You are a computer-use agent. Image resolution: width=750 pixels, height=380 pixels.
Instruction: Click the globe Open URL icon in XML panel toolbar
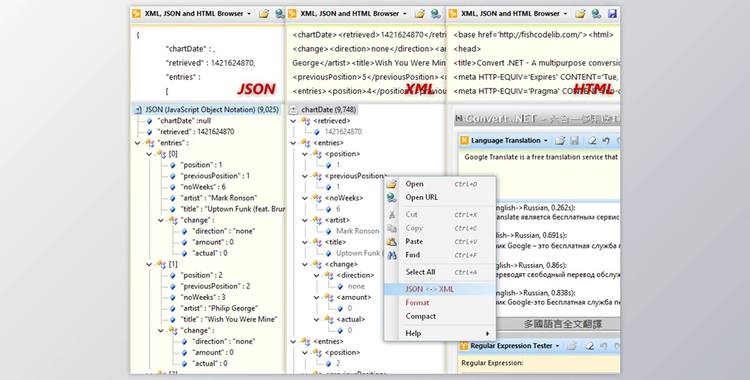click(x=435, y=14)
